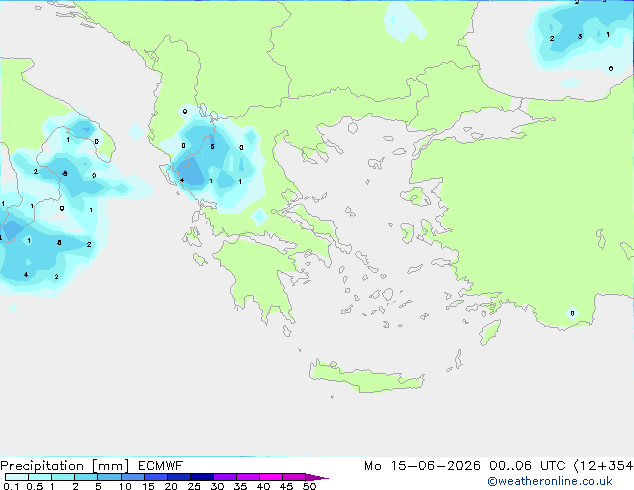Click the '0.5' legend scale label
This screenshot has width=634, height=490.
pyautogui.click(x=34, y=486)
